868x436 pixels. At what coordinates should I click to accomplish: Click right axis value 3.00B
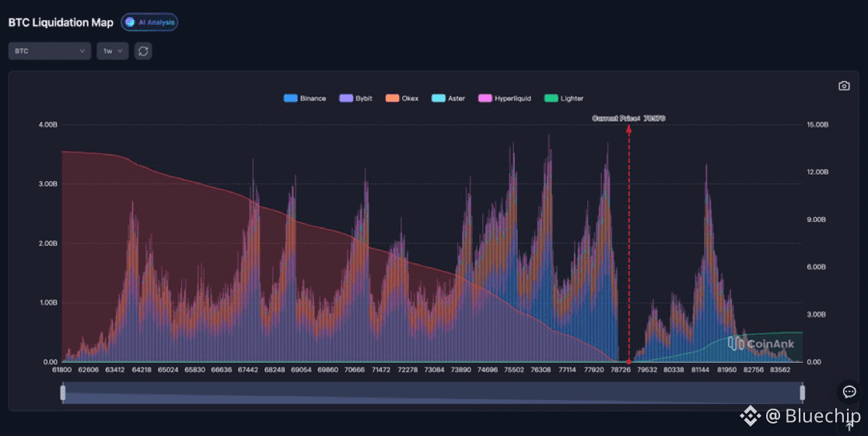(817, 314)
